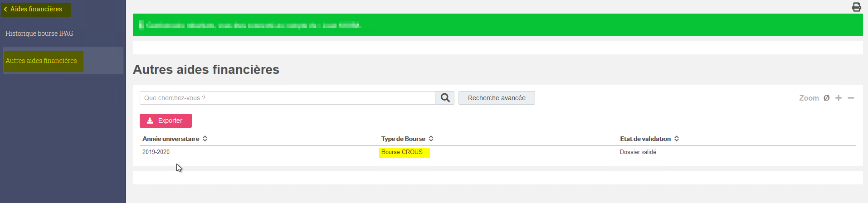This screenshot has width=868, height=203.
Task: Go back via Aides financières chevron
Action: pos(5,9)
